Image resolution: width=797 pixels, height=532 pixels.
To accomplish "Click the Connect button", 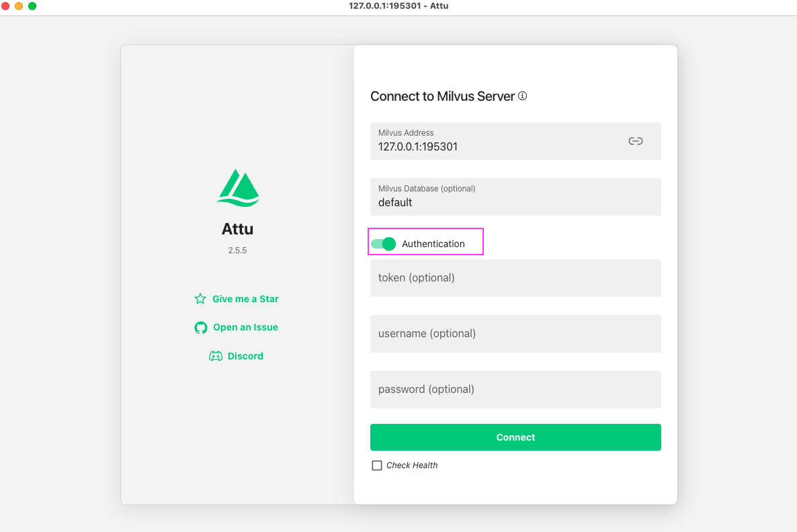I will click(x=515, y=437).
